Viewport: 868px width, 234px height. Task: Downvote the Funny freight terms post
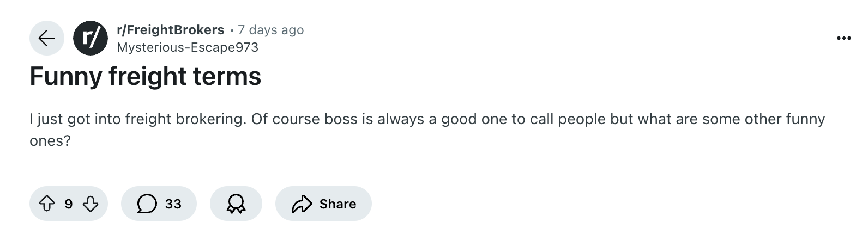click(x=90, y=204)
